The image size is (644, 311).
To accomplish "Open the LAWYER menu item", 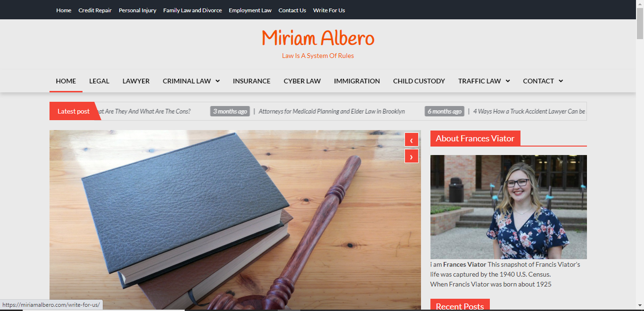I will (x=136, y=81).
